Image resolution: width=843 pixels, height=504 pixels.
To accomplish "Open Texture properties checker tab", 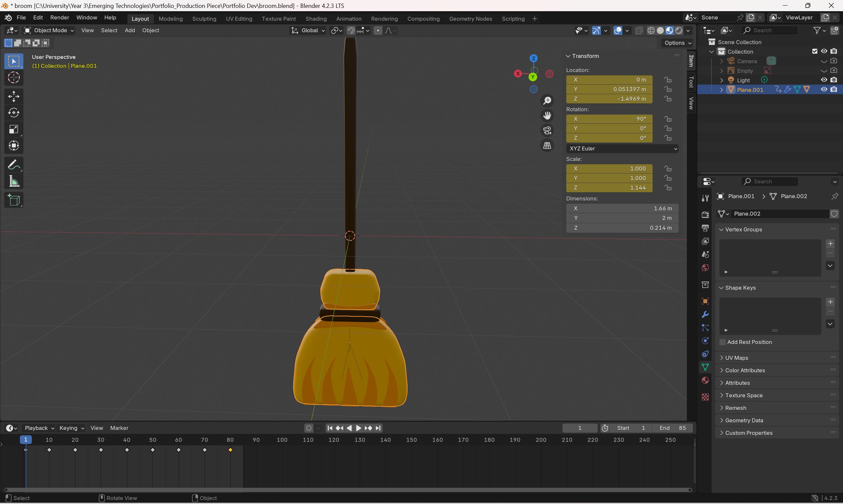I will point(705,397).
